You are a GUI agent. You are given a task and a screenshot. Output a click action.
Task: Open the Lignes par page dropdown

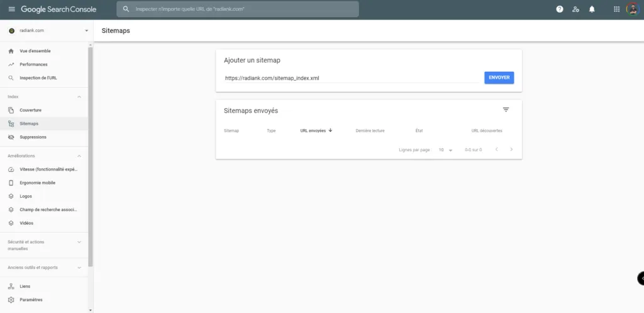[x=445, y=150]
